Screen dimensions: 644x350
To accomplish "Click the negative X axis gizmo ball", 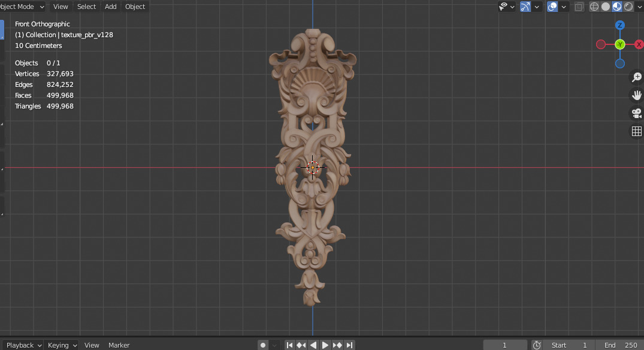I will (601, 44).
